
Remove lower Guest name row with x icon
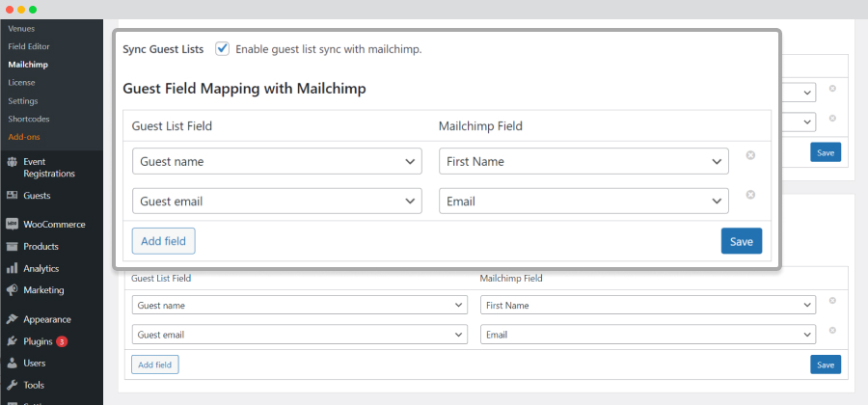pos(832,301)
